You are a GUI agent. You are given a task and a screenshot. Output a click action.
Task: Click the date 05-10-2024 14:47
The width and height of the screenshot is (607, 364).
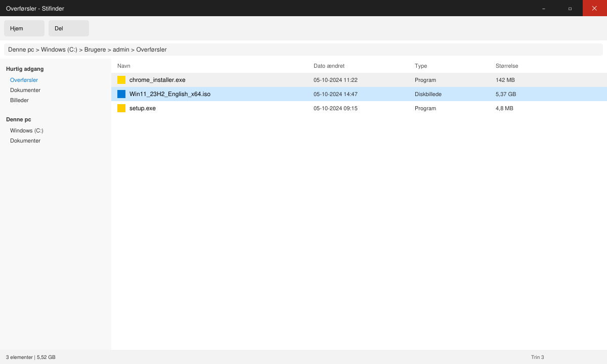pos(335,94)
